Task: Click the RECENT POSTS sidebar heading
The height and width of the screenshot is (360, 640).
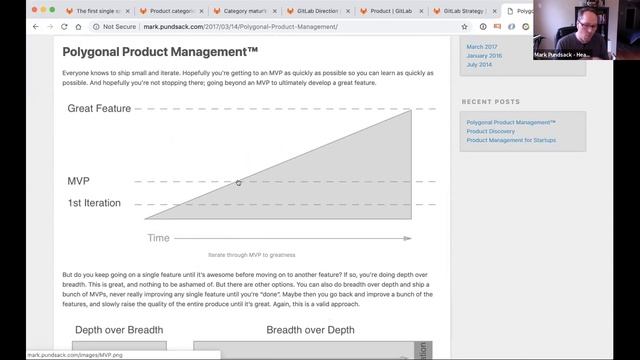Action: pyautogui.click(x=491, y=102)
